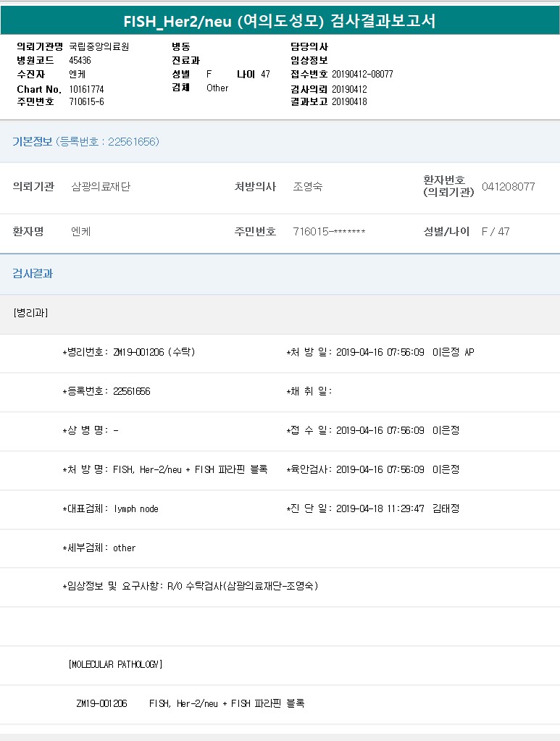
Task: Click hospital code value 45436
Action: (x=80, y=60)
